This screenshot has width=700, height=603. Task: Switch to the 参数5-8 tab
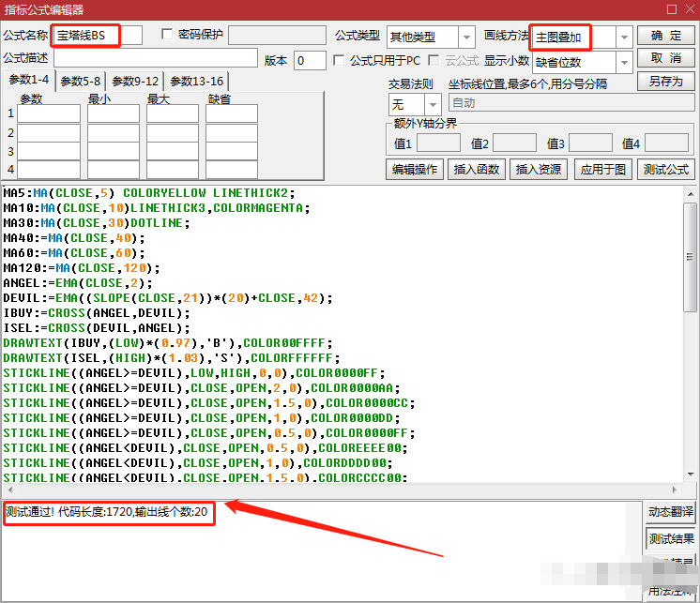(81, 82)
